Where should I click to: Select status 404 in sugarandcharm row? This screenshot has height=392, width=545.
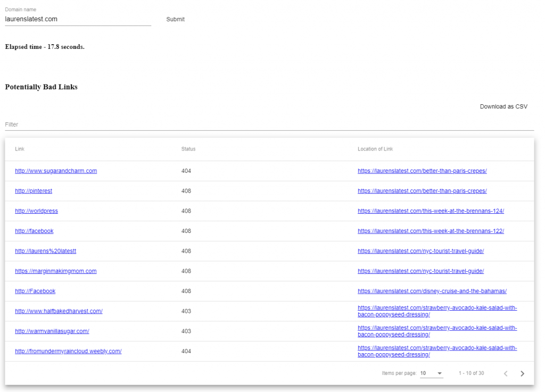pos(186,171)
